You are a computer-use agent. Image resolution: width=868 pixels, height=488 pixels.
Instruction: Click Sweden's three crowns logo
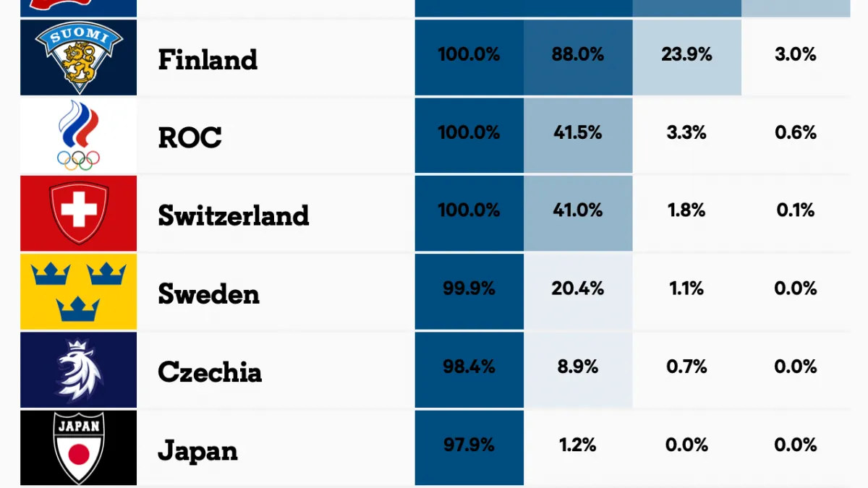(78, 291)
